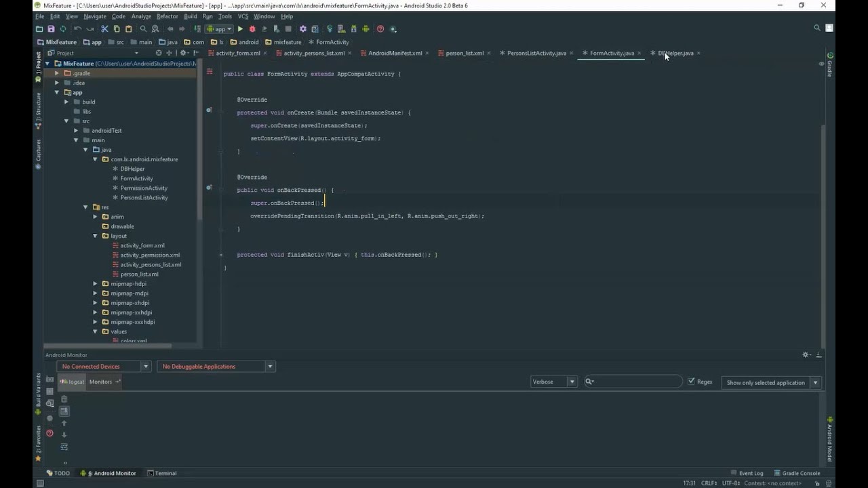Click logcat scroll down arrow icon
The image size is (868, 488).
[x=64, y=434]
